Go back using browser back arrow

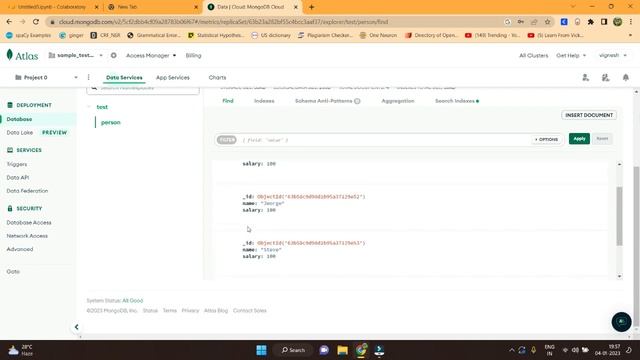pyautogui.click(x=9, y=22)
